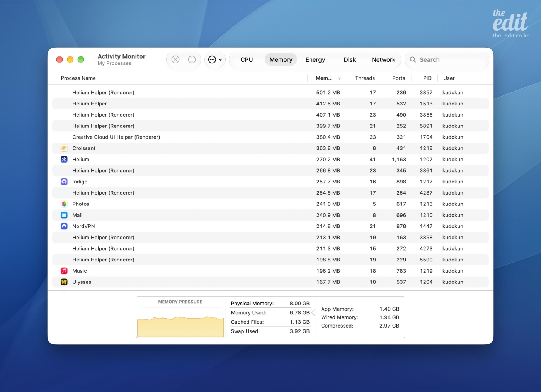Select the Creative Cloud UI Helper (Renderer) process

pyautogui.click(x=270, y=137)
